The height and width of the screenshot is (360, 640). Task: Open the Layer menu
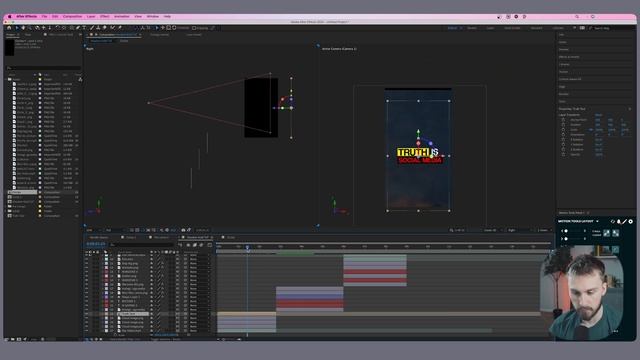(91, 17)
